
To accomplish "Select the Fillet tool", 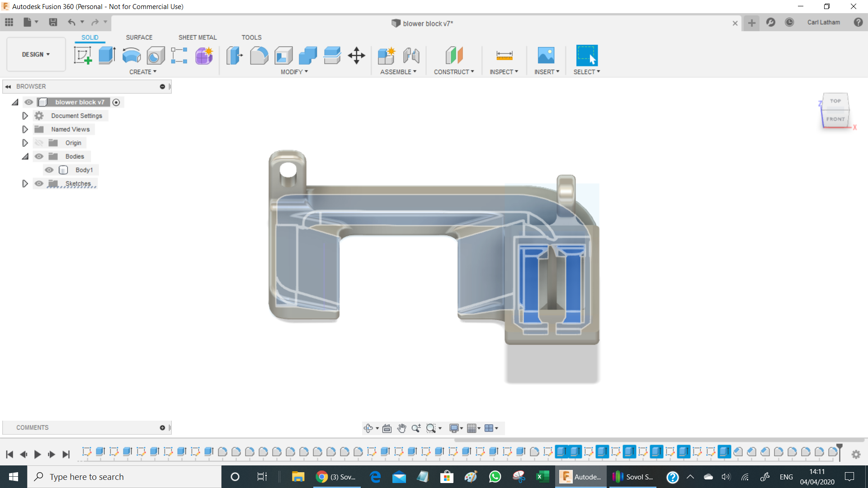I will pyautogui.click(x=259, y=56).
